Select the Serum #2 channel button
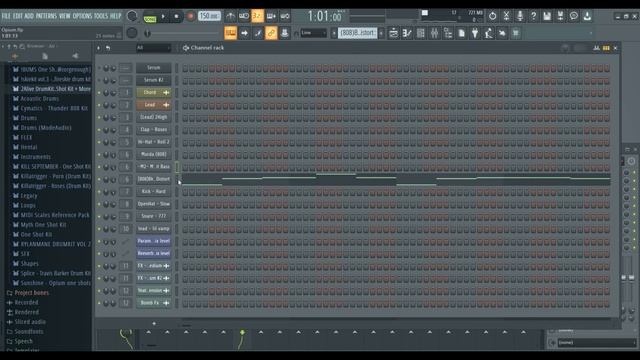This screenshot has width=640, height=360. point(153,80)
